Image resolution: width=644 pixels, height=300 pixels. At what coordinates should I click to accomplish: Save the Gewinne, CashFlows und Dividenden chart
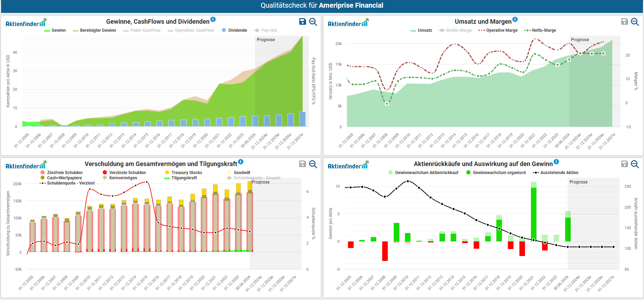(303, 22)
